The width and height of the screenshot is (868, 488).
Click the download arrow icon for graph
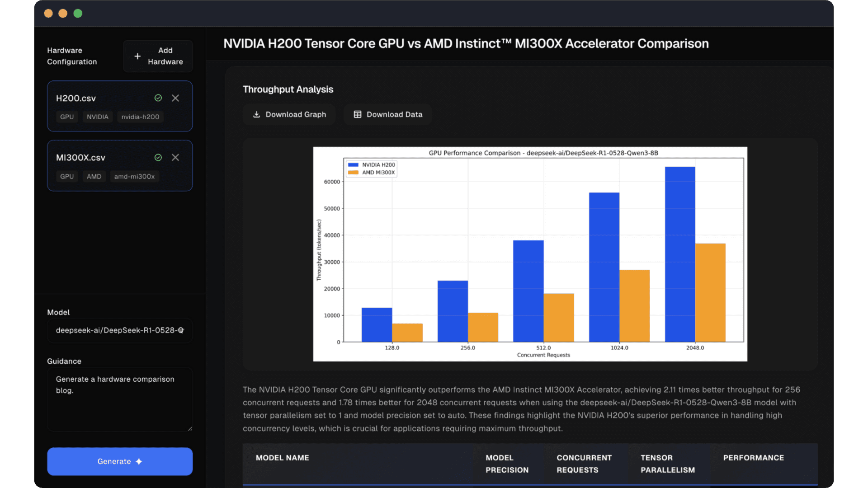click(256, 114)
